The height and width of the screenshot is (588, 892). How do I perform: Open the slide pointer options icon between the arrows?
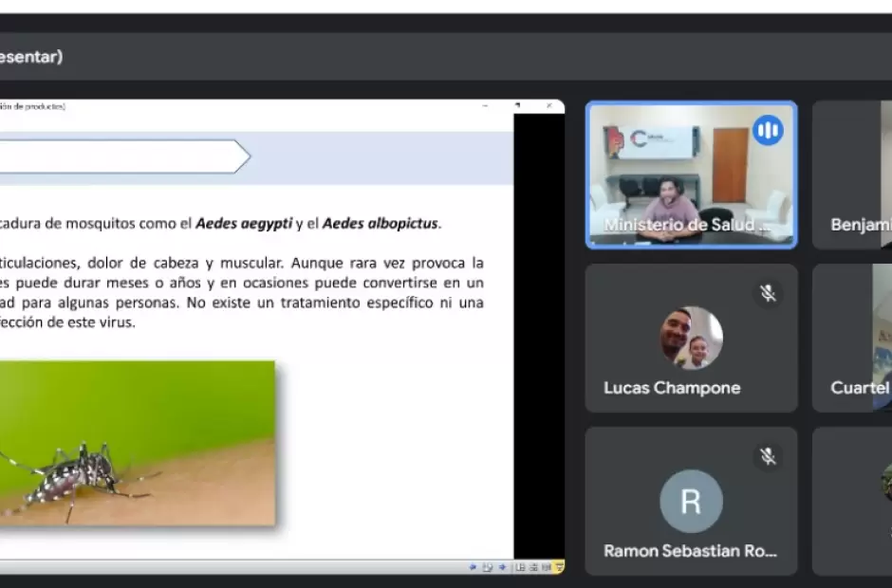pos(487,567)
